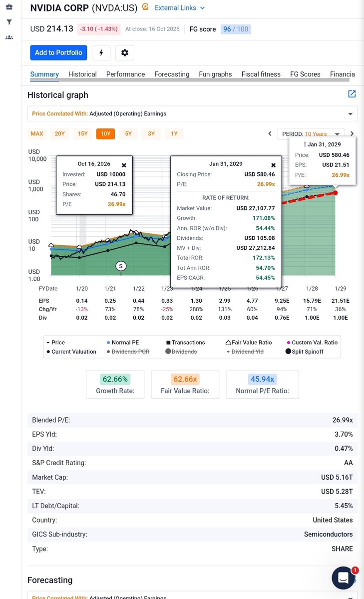Click the GICS Sub-industry value Semiconductors
Screen dimensions: 364x599
click(328, 534)
